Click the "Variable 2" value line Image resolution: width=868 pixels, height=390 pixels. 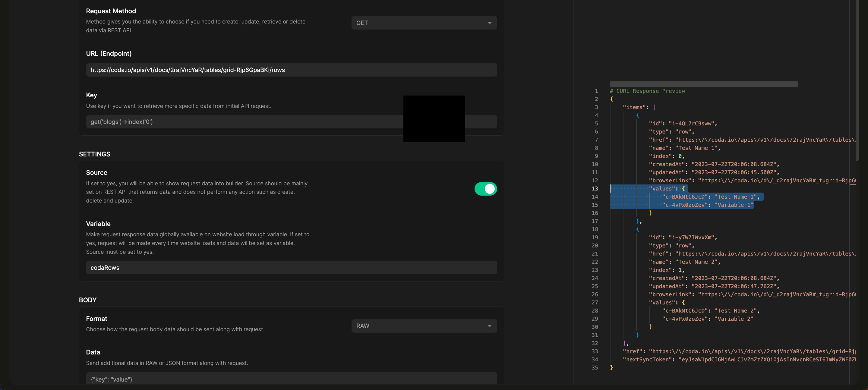pyautogui.click(x=708, y=319)
